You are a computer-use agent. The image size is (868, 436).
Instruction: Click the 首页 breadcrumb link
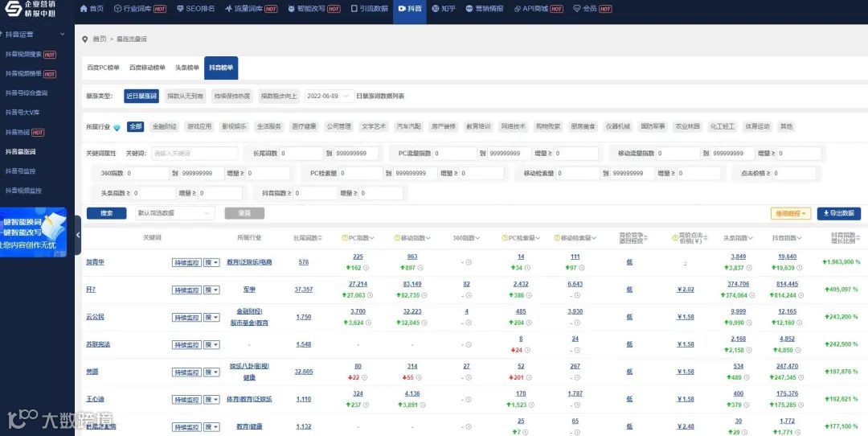pos(100,39)
